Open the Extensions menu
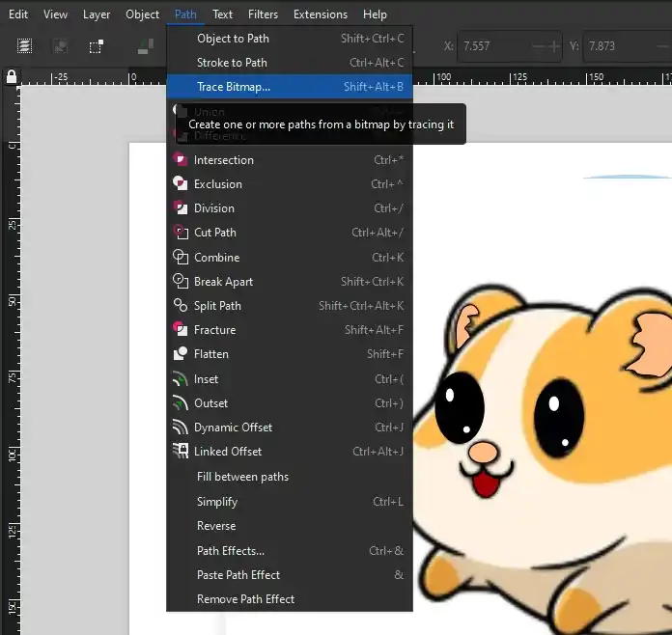Screen dimensions: 672x635 click(321, 14)
